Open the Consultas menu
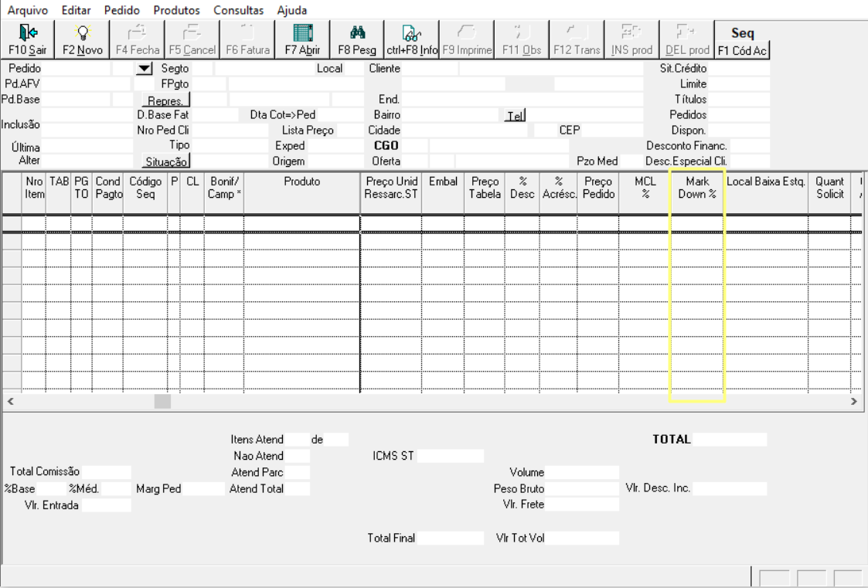 (x=239, y=10)
